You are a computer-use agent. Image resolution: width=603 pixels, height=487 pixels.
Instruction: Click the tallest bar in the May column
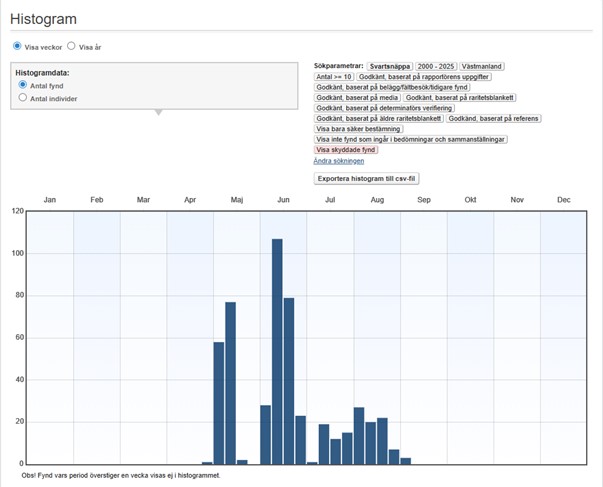(230, 382)
